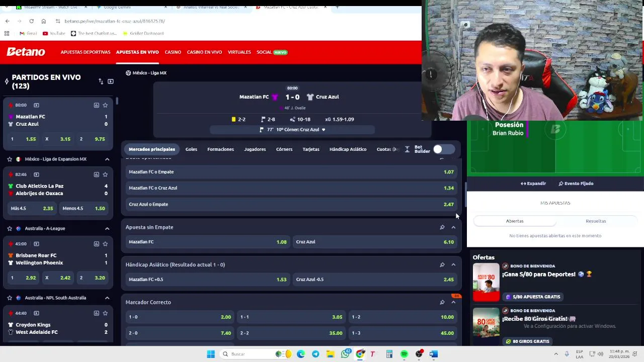Collapse the Australia A-League section

(x=107, y=228)
